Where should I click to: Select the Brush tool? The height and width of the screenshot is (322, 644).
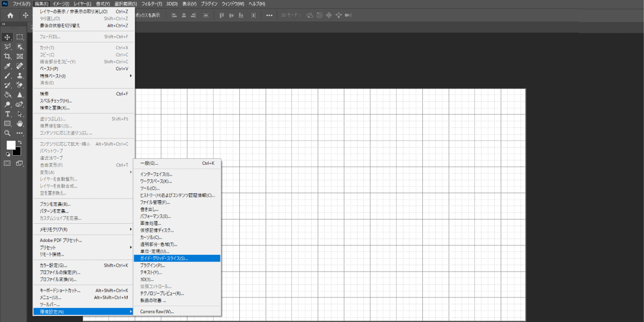[x=8, y=76]
